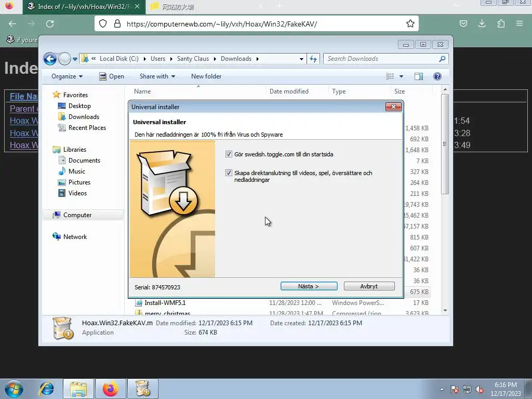532x399 pixels.
Task: Open Firefox hamburger menu
Action: coord(520,23)
